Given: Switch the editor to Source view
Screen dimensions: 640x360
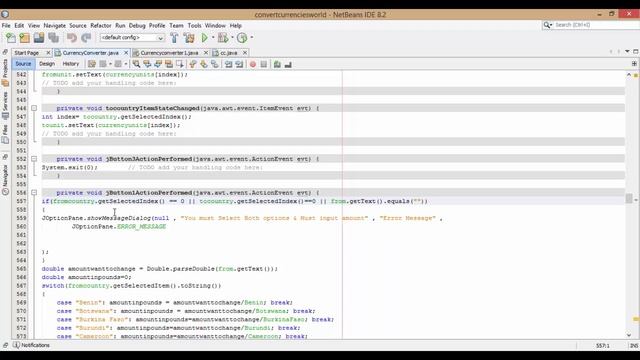Looking at the screenshot, I should click(x=23, y=64).
